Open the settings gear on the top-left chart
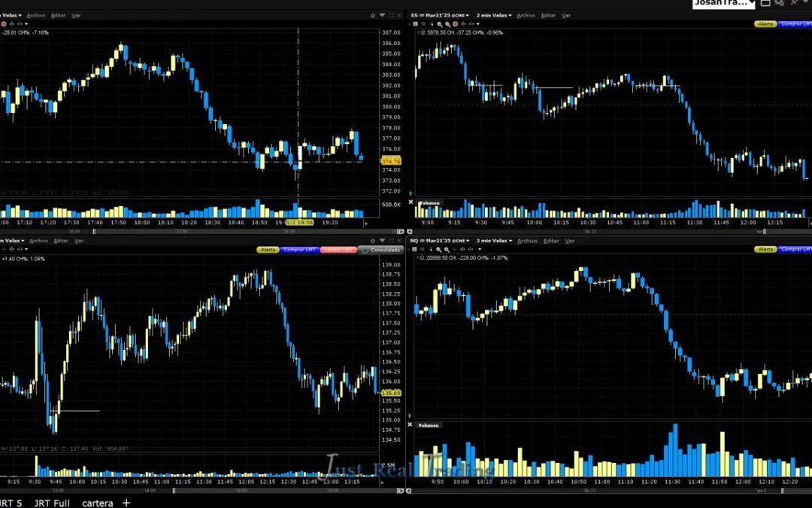This screenshot has width=812, height=508. (373, 15)
